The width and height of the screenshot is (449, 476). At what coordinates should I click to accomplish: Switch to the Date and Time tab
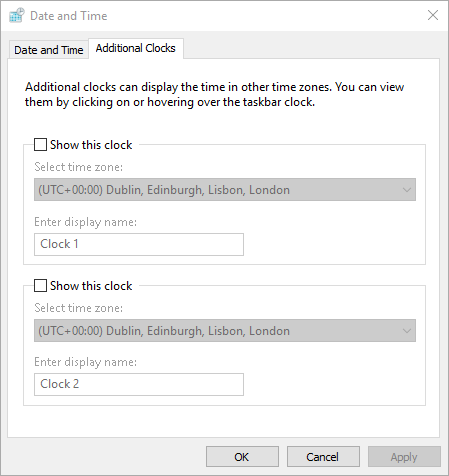click(49, 50)
